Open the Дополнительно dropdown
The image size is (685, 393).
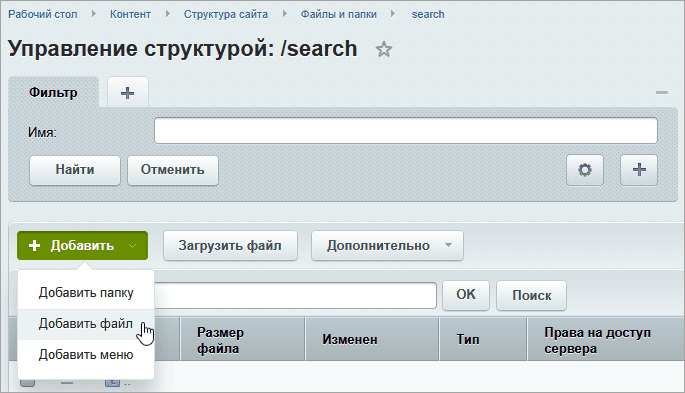click(387, 245)
